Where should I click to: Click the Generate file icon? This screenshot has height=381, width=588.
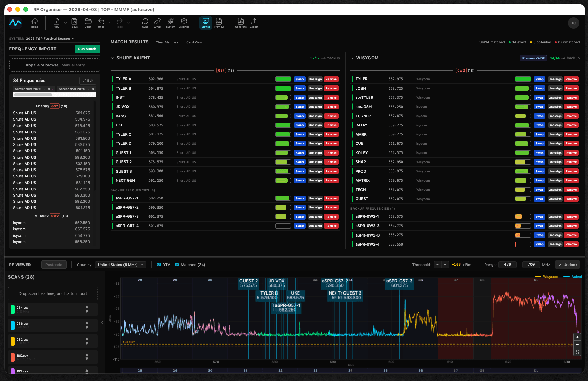tap(241, 23)
